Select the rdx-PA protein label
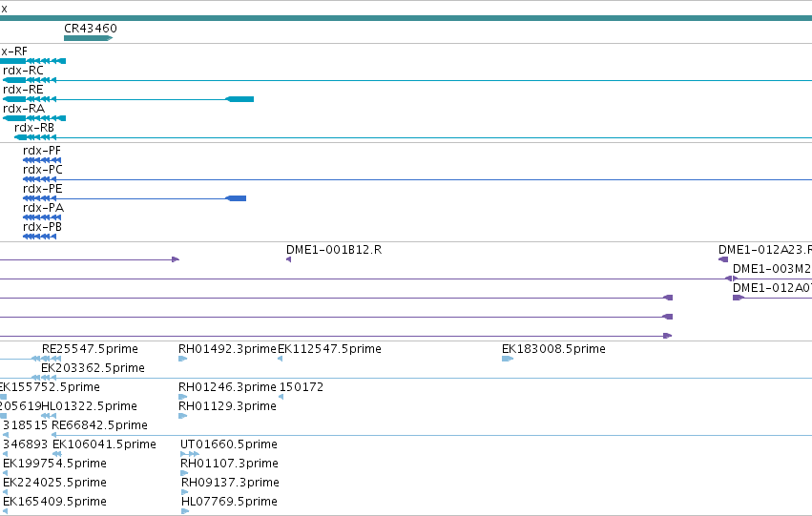This screenshot has width=812, height=516. coord(44,208)
